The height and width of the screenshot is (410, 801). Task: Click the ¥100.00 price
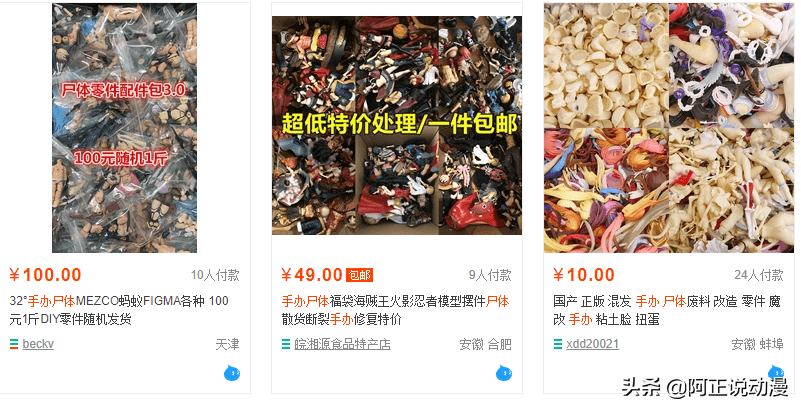pyautogui.click(x=45, y=275)
